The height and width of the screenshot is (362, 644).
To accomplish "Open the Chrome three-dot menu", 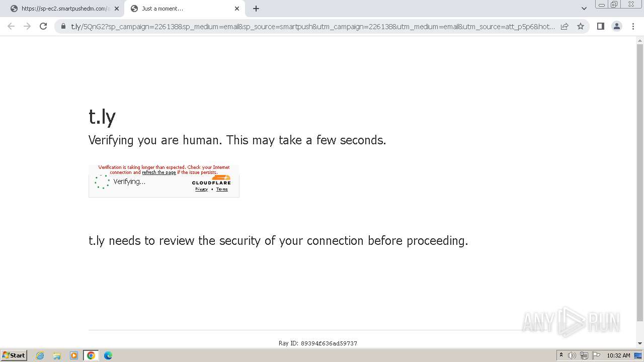I will click(x=633, y=26).
